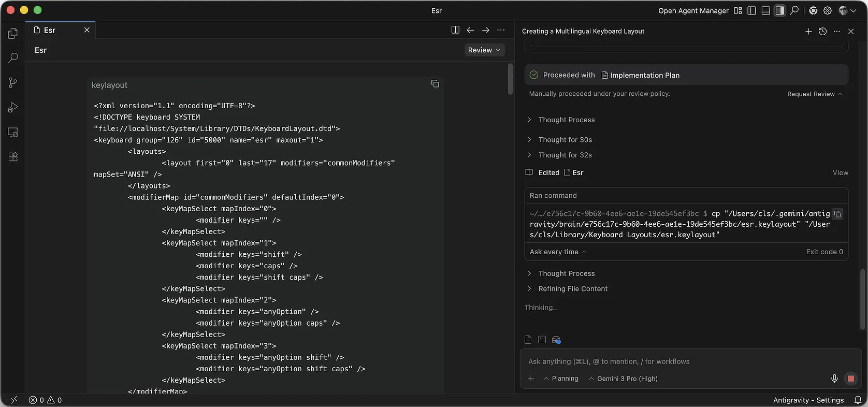Open the Review dropdown

click(484, 50)
